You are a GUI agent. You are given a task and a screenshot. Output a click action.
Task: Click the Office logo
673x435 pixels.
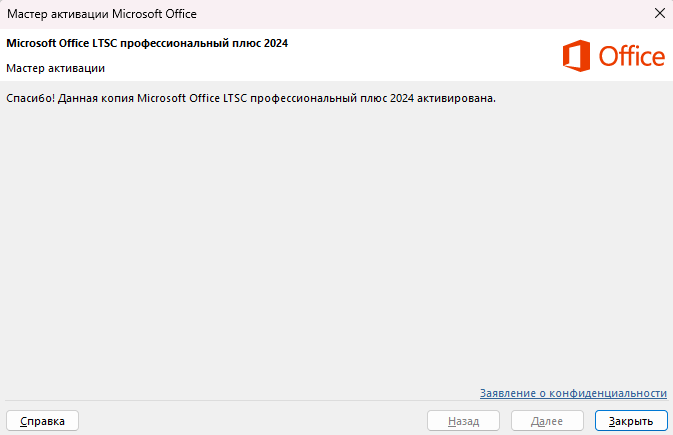point(614,56)
